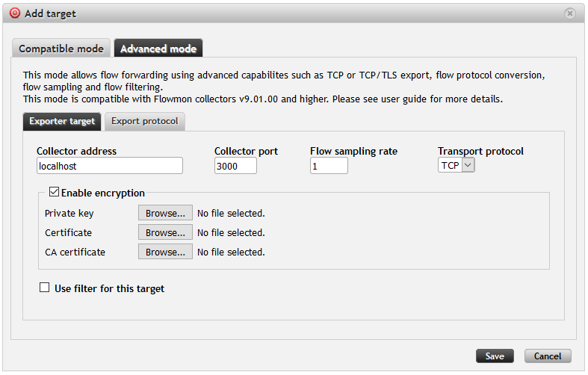Click the Flow sampling rate field
The image size is (588, 375).
pyautogui.click(x=329, y=166)
